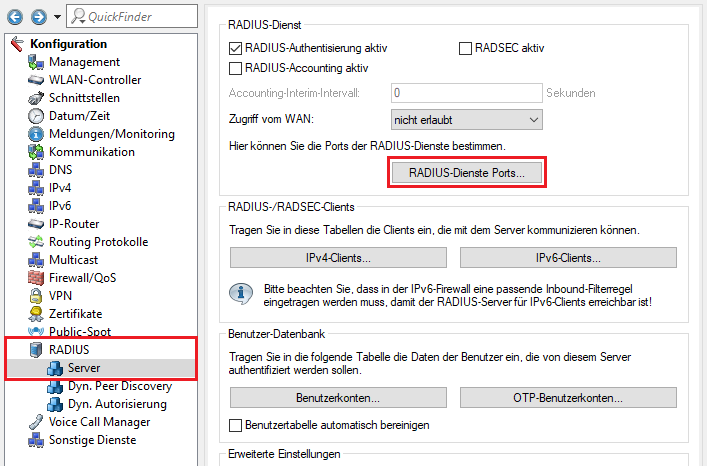Click the QuickFinder magnifier icon

(x=78, y=16)
